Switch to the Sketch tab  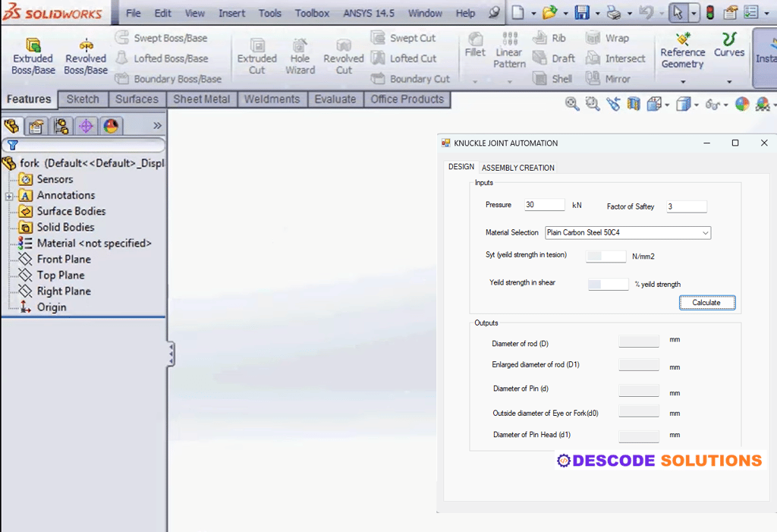click(x=83, y=99)
